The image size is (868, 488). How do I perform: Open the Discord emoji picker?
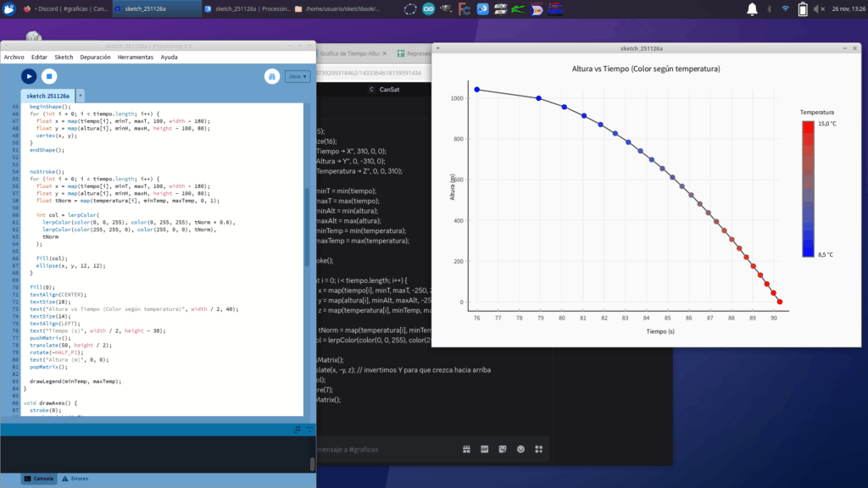[520, 449]
